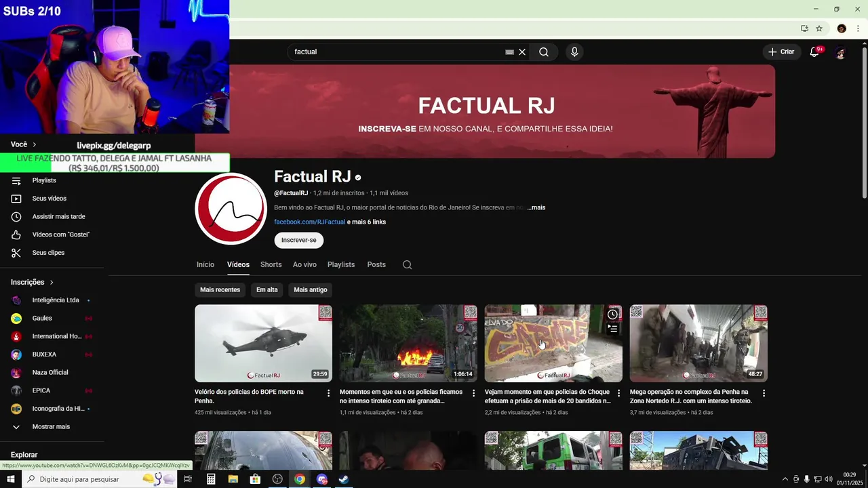Image resolution: width=868 pixels, height=488 pixels.
Task: Open the burning car thumbnail video
Action: [408, 344]
